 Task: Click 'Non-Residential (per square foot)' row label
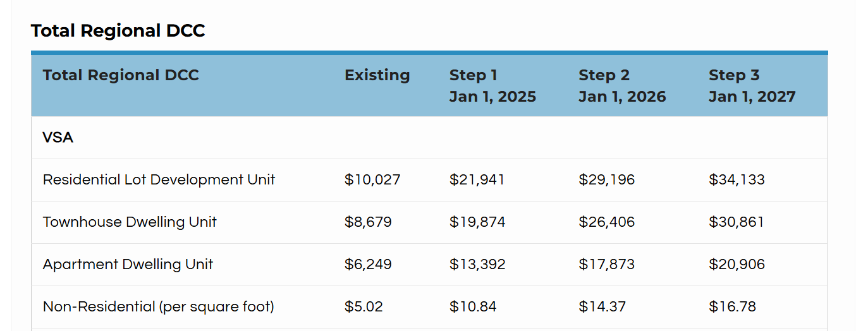[158, 307]
